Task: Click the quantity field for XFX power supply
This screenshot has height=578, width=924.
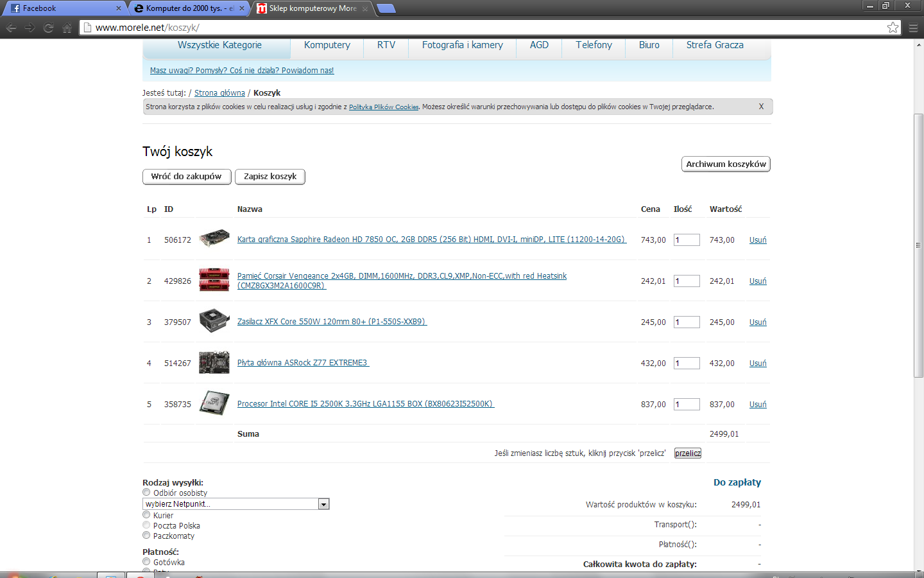Action: [x=687, y=322]
